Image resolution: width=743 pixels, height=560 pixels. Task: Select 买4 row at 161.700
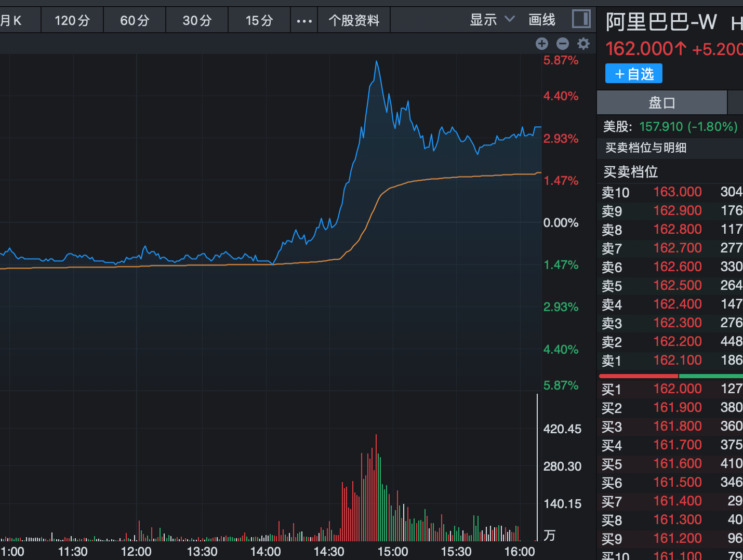[671, 445]
